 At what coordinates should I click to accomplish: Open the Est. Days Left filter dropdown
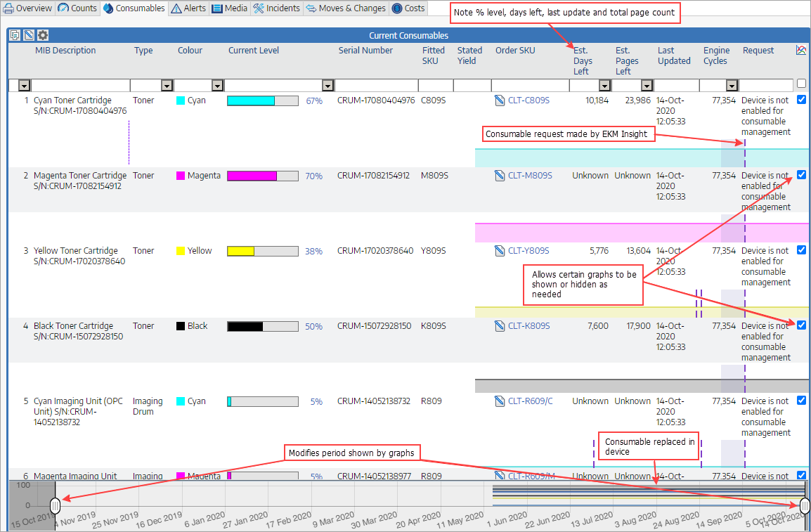coord(604,86)
